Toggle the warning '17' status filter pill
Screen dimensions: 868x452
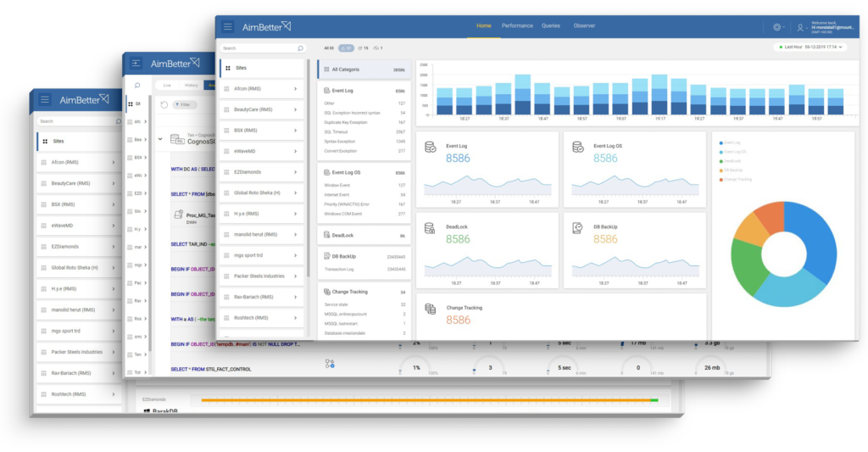[346, 48]
